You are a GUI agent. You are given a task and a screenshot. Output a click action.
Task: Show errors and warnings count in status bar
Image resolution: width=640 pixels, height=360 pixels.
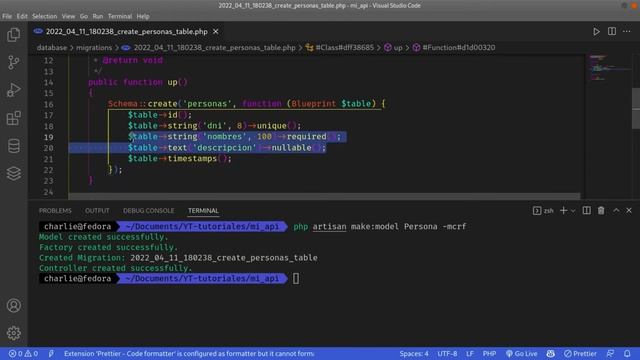point(23,353)
